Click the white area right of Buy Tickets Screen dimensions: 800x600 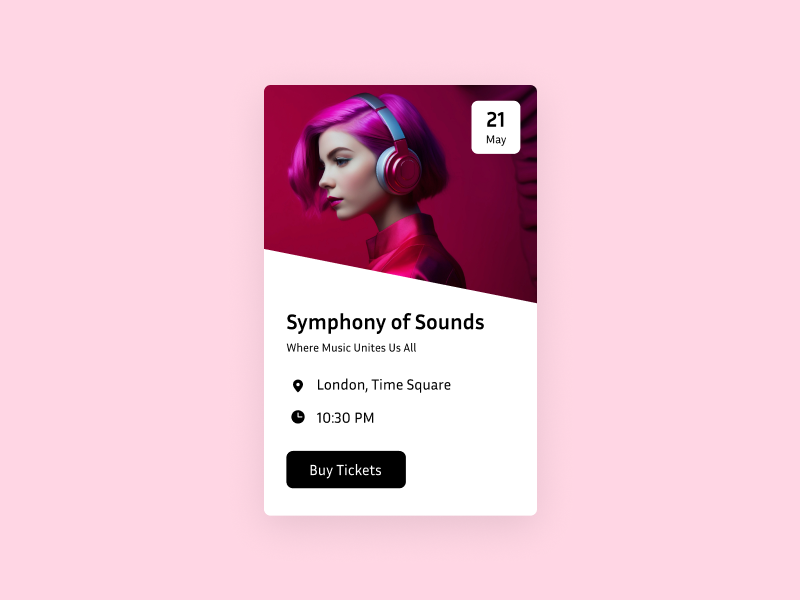click(469, 469)
